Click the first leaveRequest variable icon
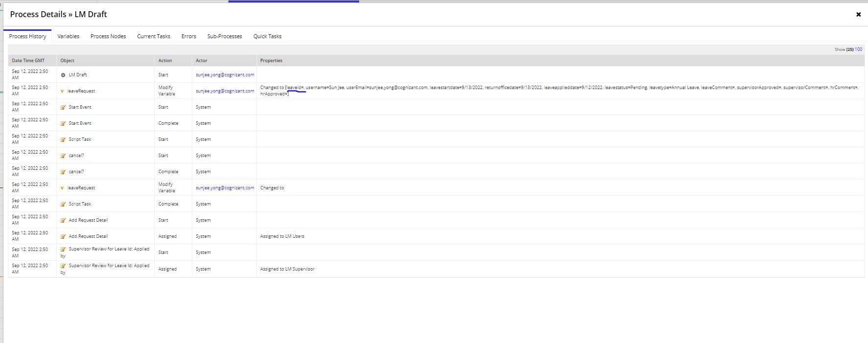The width and height of the screenshot is (868, 343). [62, 91]
